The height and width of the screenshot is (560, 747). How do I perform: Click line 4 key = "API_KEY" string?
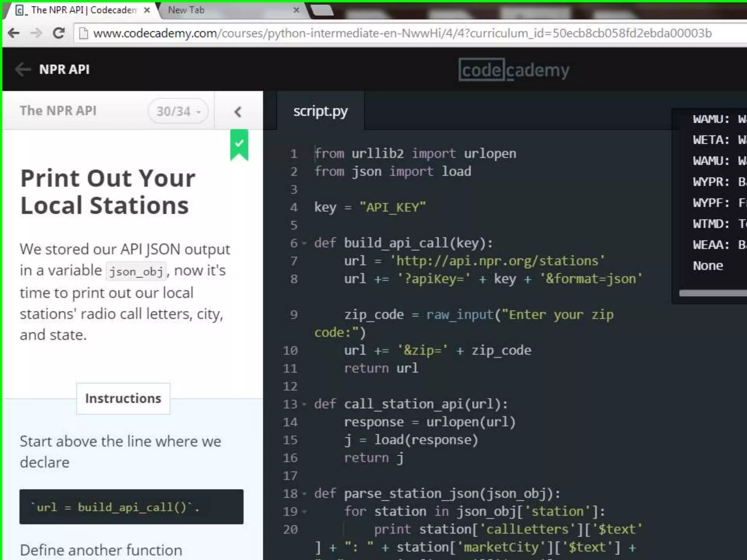click(x=393, y=207)
